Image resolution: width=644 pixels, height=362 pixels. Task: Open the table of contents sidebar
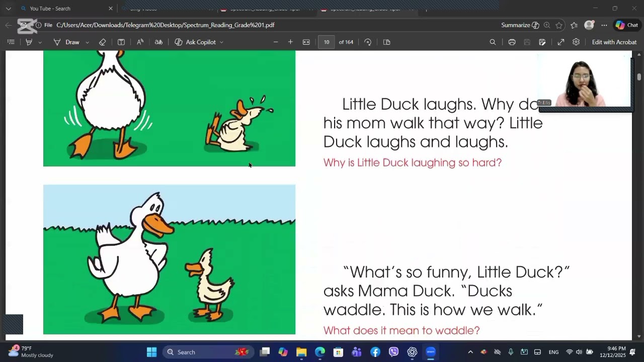pos(11,42)
